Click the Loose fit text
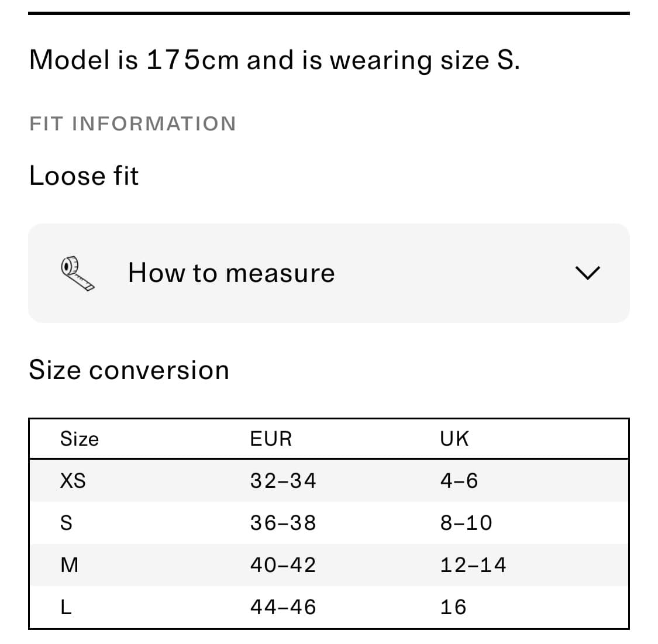 point(84,176)
